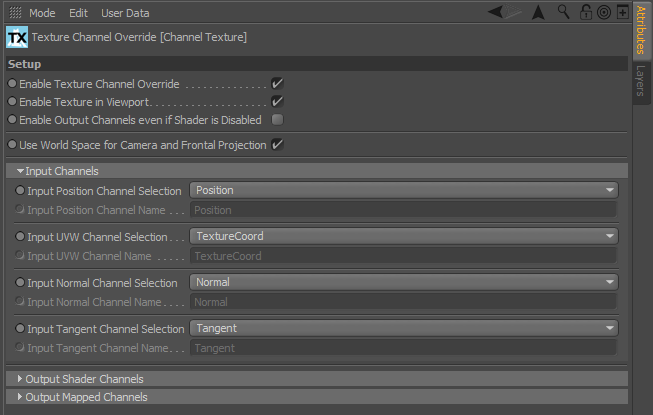Click the Use World Space for Camera label

[142, 145]
